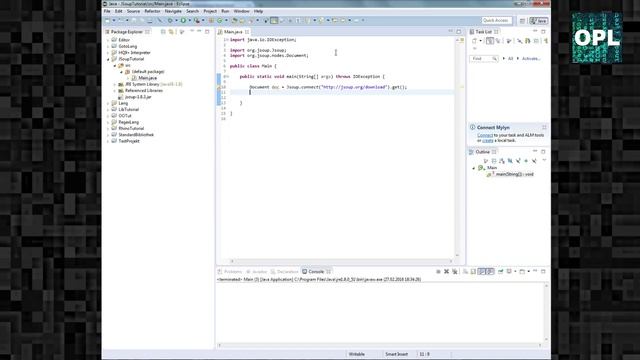Toggle Show Console on standard output
This screenshot has height=360, width=640.
(482, 271)
